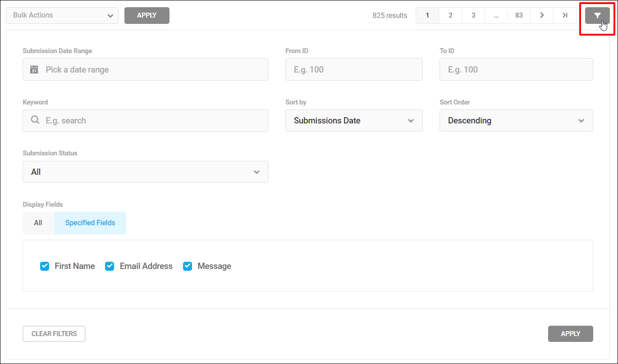The image size is (618, 364).
Task: Go to page 1
Action: coord(427,15)
